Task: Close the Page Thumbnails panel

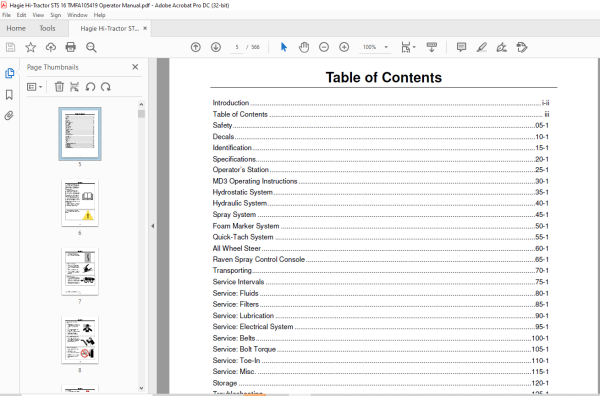Action: point(135,67)
